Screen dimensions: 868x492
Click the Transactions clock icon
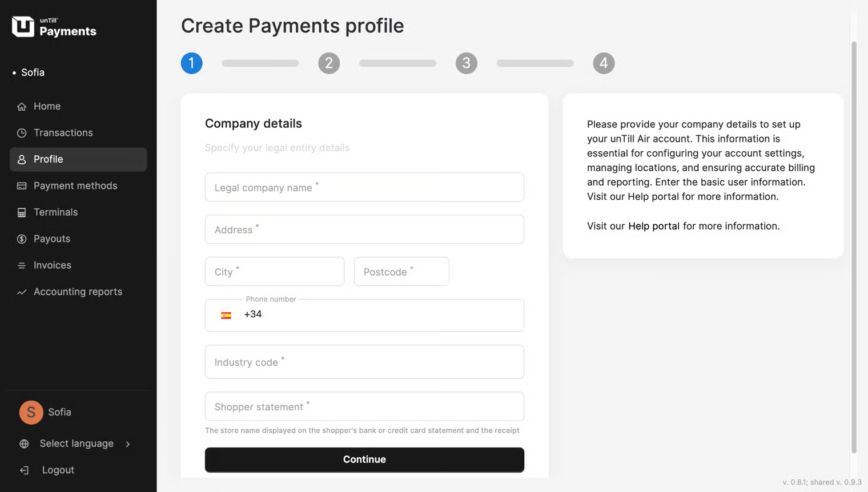22,133
